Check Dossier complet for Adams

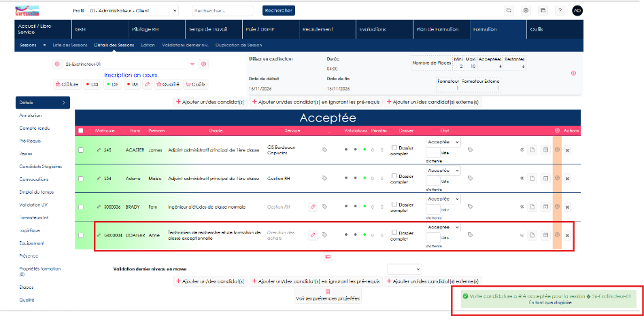[394, 176]
